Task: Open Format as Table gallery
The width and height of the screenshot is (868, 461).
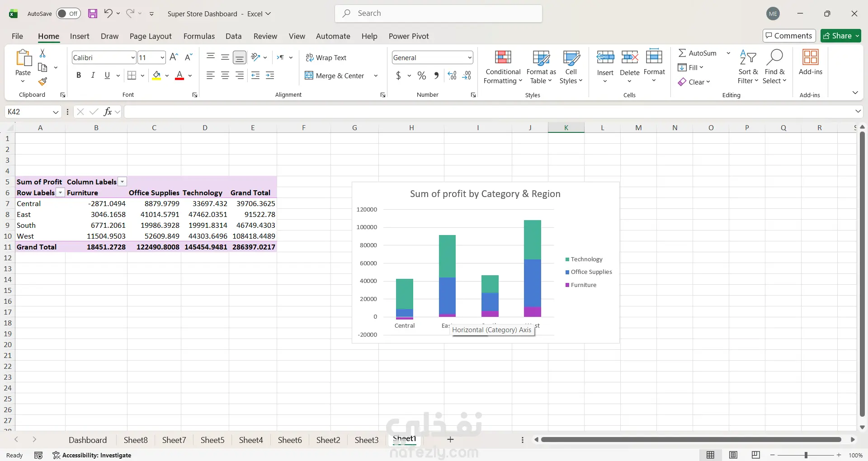Action: tap(541, 67)
